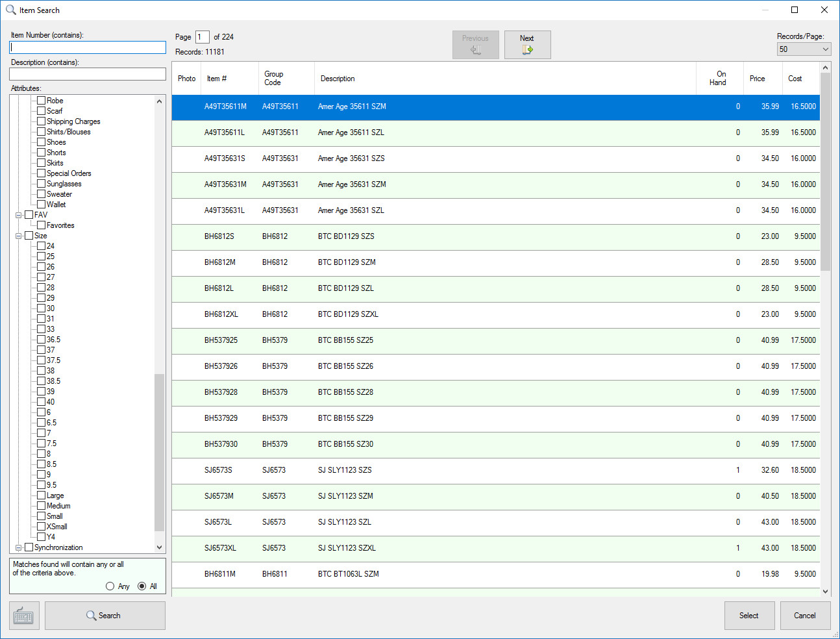Run the Search button
Screen dimensions: 840x639
[105, 616]
